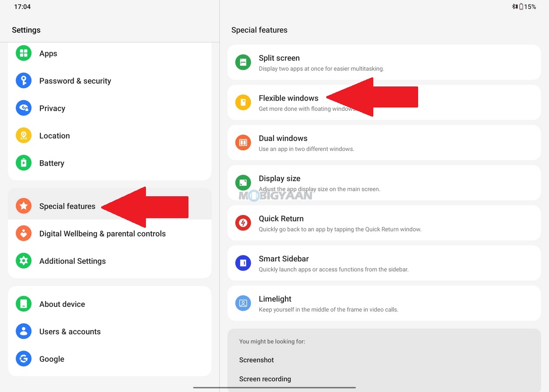Tap the Privacy eye icon

tap(24, 108)
